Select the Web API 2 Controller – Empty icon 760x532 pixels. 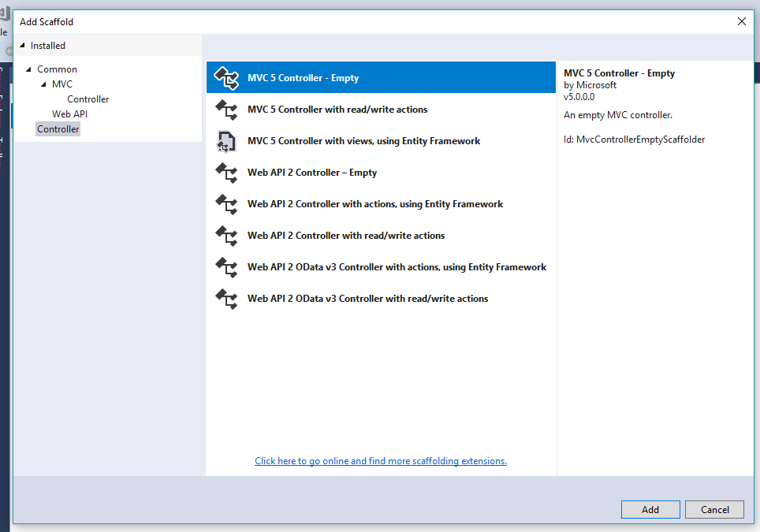[227, 172]
